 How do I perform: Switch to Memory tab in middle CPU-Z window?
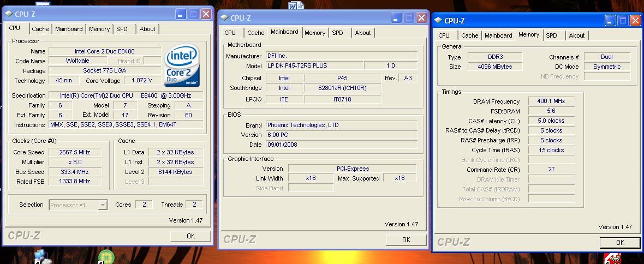[x=315, y=32]
